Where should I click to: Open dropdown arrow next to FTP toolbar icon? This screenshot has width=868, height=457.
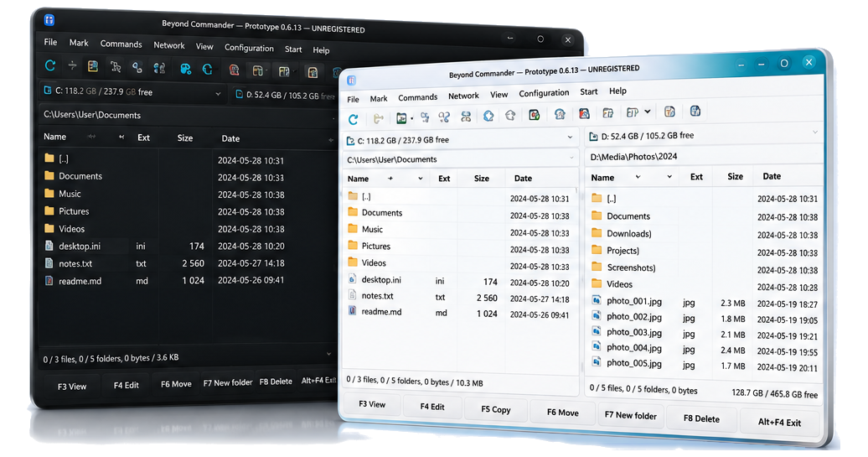coord(647,112)
